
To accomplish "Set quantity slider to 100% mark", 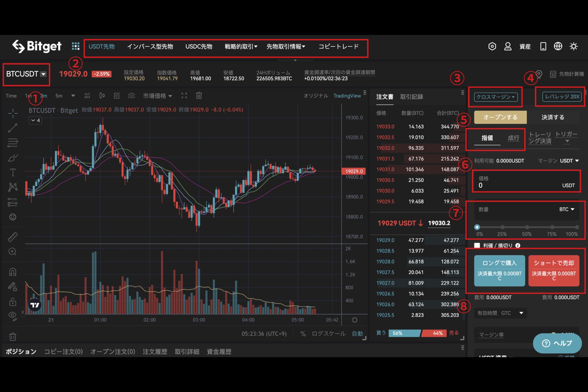I will pyautogui.click(x=577, y=227).
